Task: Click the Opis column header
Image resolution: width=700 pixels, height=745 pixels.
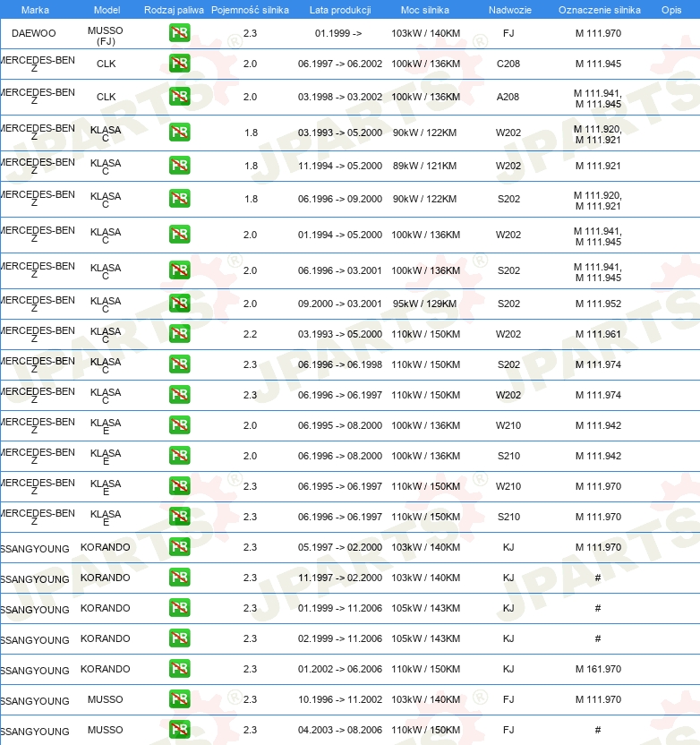Action: 671,10
